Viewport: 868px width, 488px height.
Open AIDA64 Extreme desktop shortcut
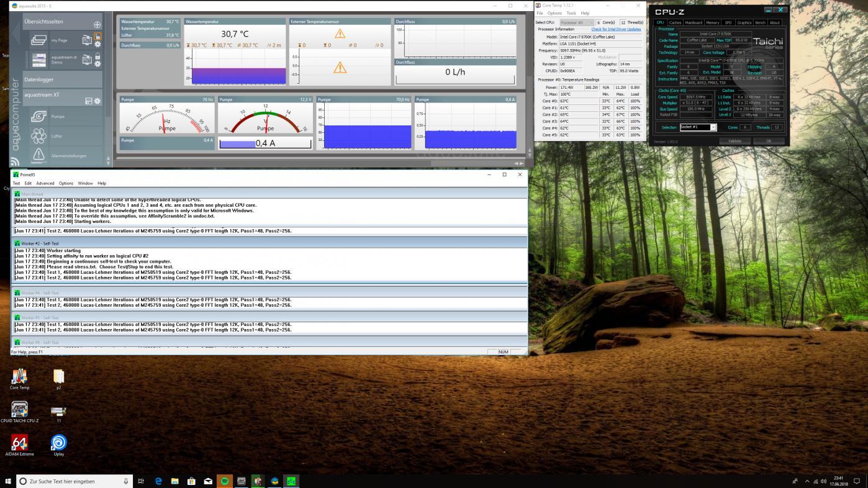[19, 445]
